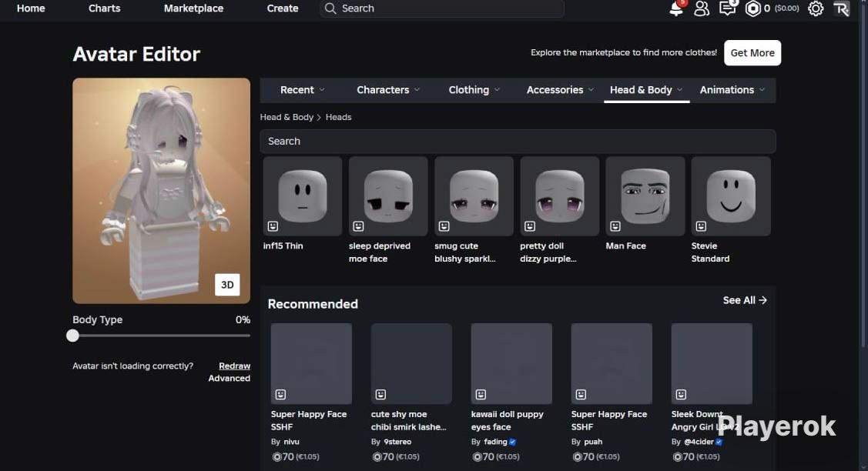Select the smug cute blushy sparkl head

[x=474, y=196]
